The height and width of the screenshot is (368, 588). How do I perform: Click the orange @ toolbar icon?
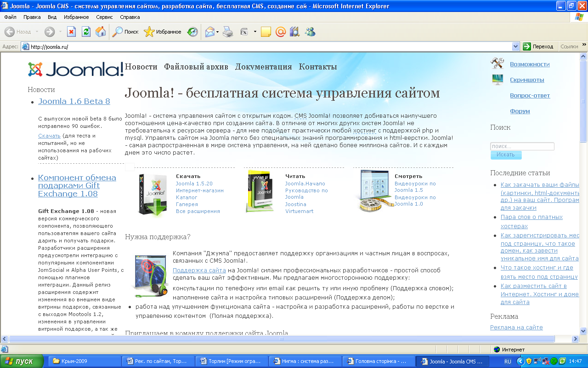pos(280,32)
